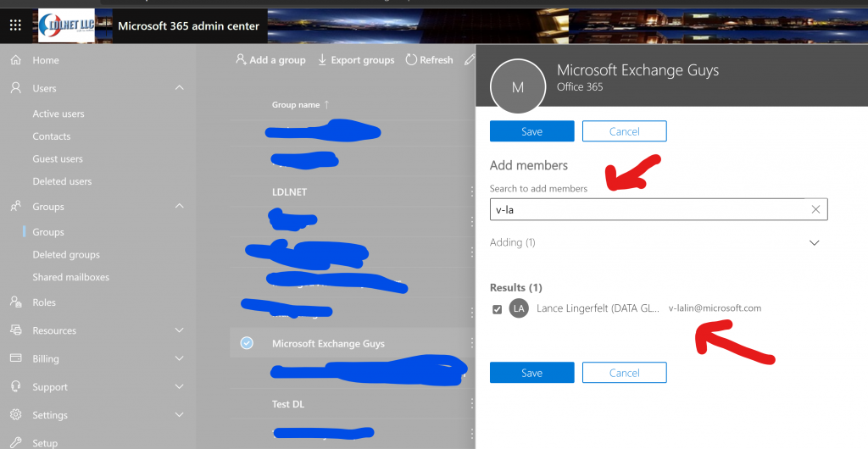Click the Resources icon
This screenshot has height=449, width=868.
16,330
